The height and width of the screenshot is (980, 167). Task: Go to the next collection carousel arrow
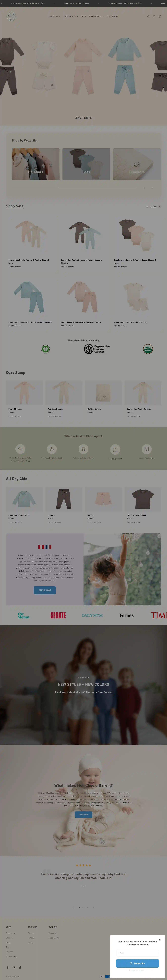[152, 188]
